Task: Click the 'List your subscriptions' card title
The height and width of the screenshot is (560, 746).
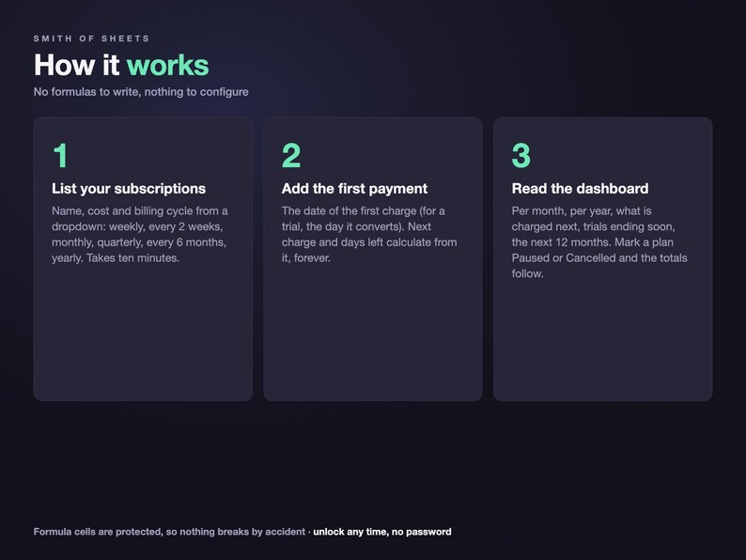Action: 129,189
